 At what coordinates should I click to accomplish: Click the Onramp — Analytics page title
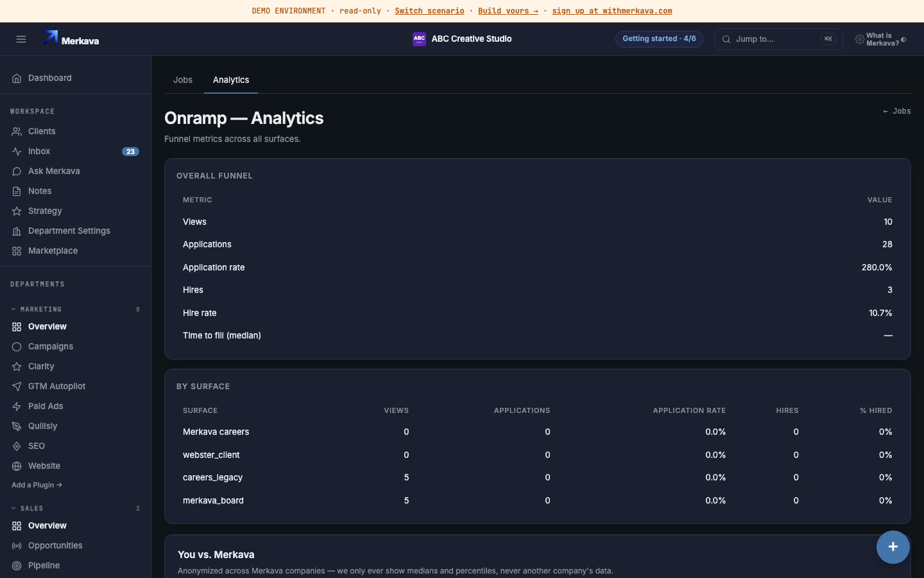tap(244, 118)
